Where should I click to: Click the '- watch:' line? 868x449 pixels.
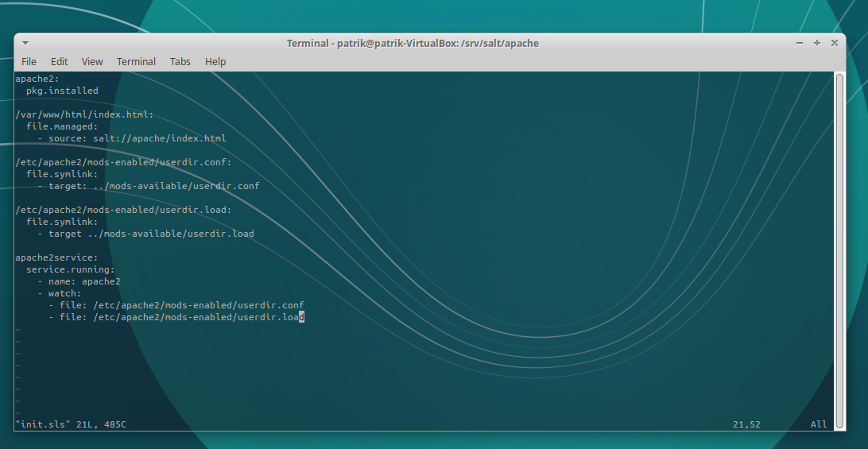(60, 293)
